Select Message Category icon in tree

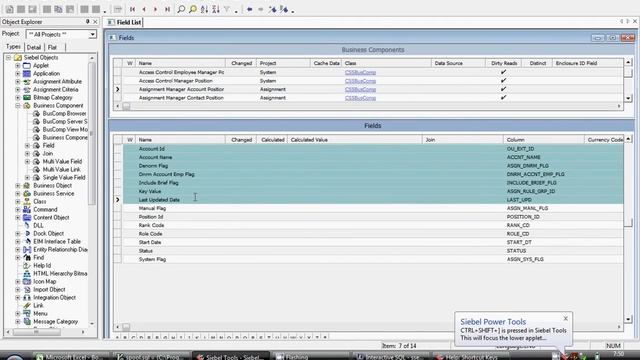[27, 322]
